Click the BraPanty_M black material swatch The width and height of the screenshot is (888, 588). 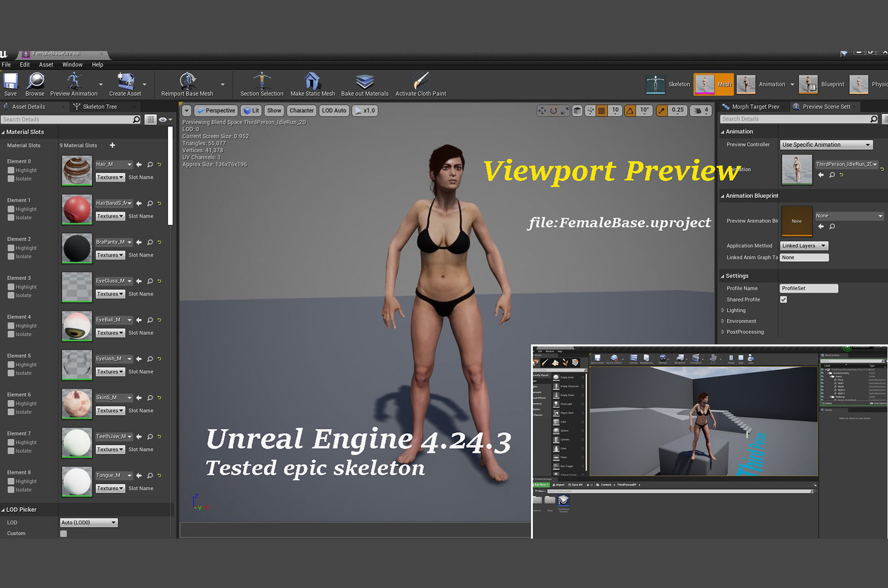(77, 248)
